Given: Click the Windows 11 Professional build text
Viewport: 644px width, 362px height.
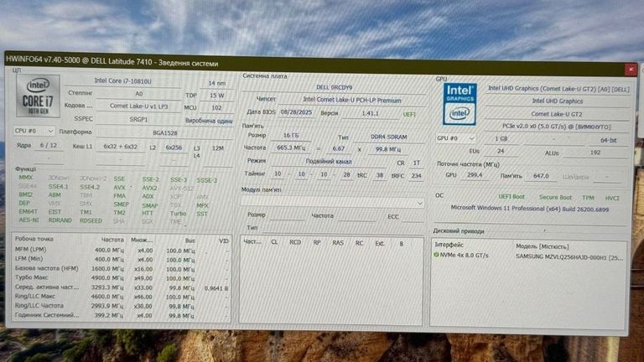Looking at the screenshot, I should coord(530,209).
